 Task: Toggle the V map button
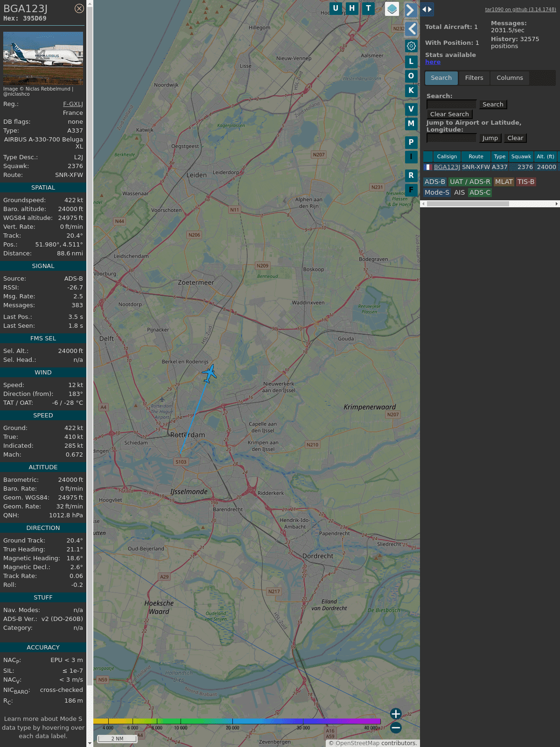tap(411, 109)
